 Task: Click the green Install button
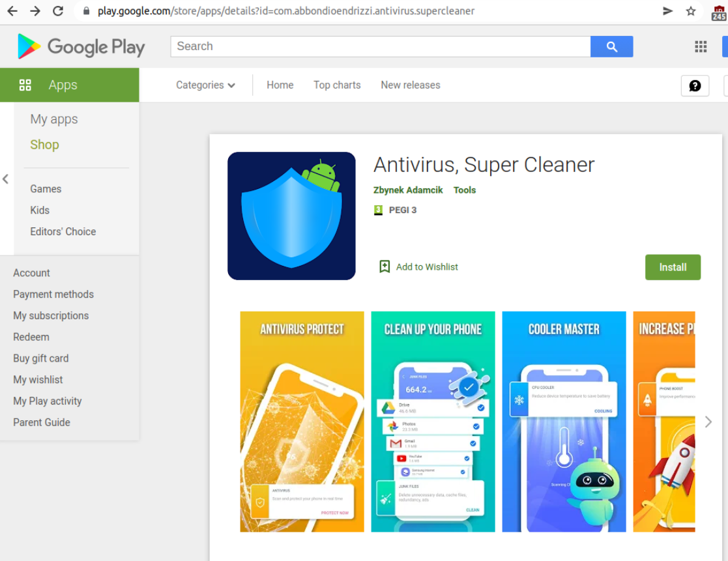(673, 267)
